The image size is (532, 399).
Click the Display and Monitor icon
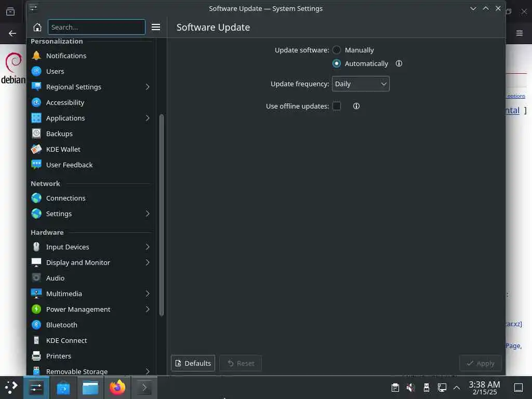pyautogui.click(x=36, y=262)
